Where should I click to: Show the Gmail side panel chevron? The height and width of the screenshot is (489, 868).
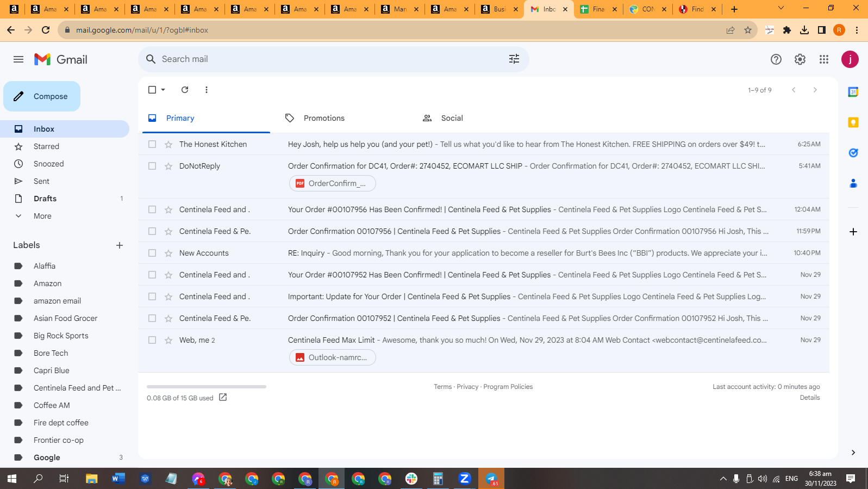853,453
